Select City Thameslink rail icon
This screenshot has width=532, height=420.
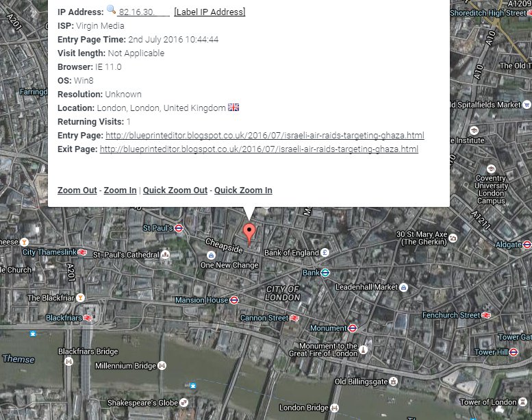[82, 252]
